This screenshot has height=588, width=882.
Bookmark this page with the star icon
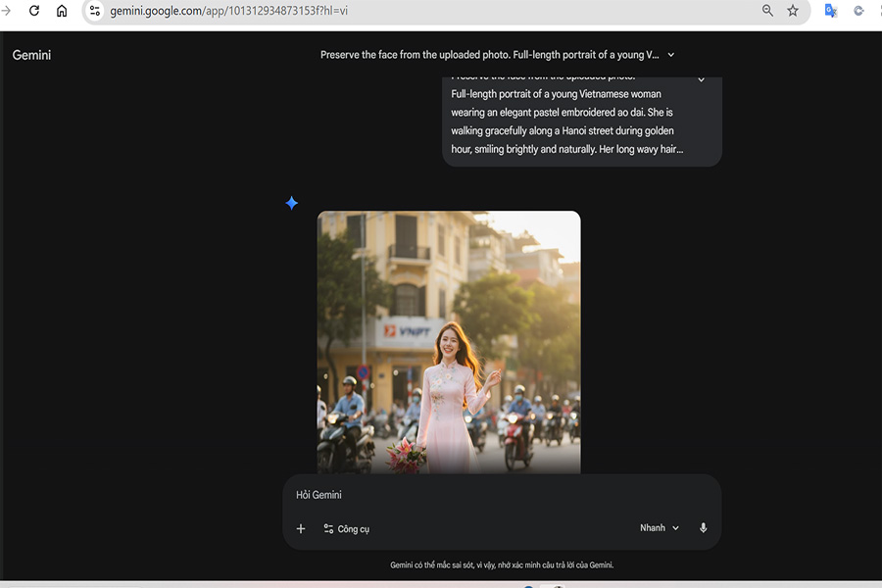pyautogui.click(x=793, y=11)
